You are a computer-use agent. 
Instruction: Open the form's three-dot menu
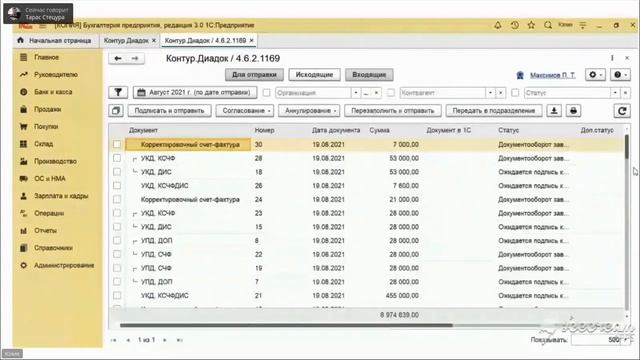coord(612,58)
